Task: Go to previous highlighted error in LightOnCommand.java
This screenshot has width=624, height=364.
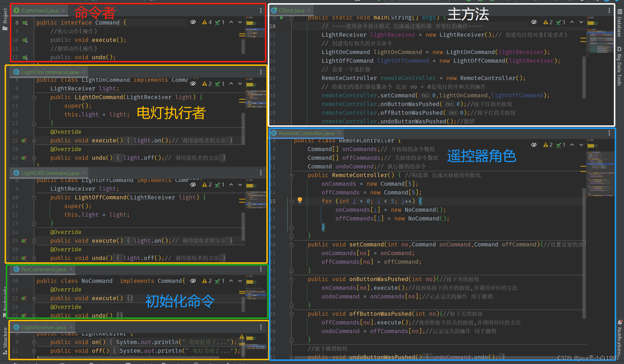Action: (x=231, y=84)
